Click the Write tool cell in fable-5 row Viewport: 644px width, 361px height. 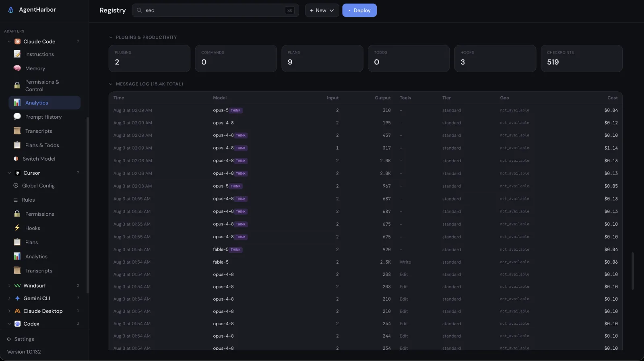(x=405, y=262)
